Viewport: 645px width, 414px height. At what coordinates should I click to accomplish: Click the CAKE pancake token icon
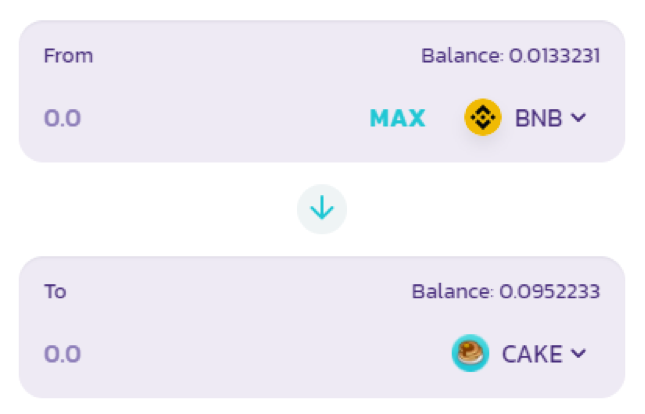(470, 353)
